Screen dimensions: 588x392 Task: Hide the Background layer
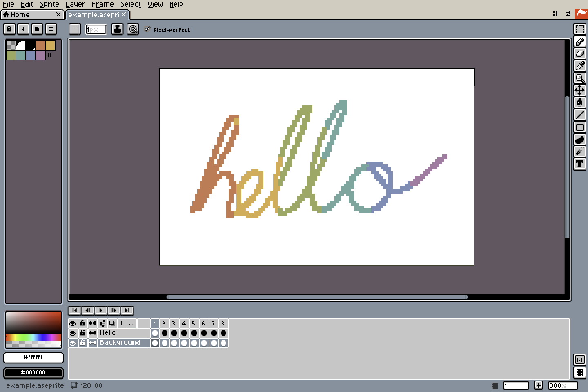pyautogui.click(x=73, y=343)
